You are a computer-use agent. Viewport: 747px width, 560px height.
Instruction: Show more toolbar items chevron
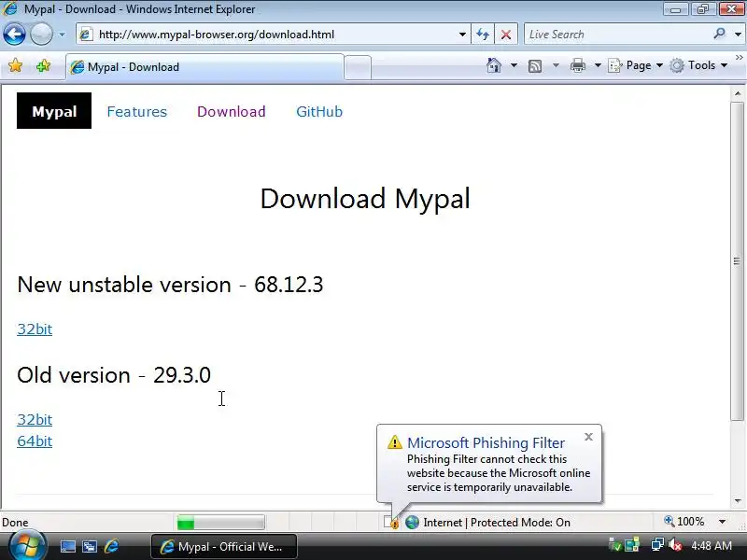click(739, 58)
